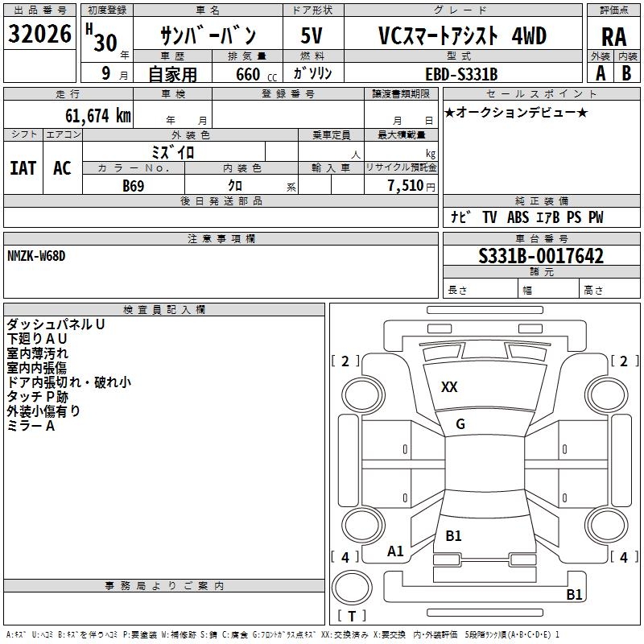Click the front-left [2] tire marker
This screenshot has width=644, height=644.
coord(345,361)
